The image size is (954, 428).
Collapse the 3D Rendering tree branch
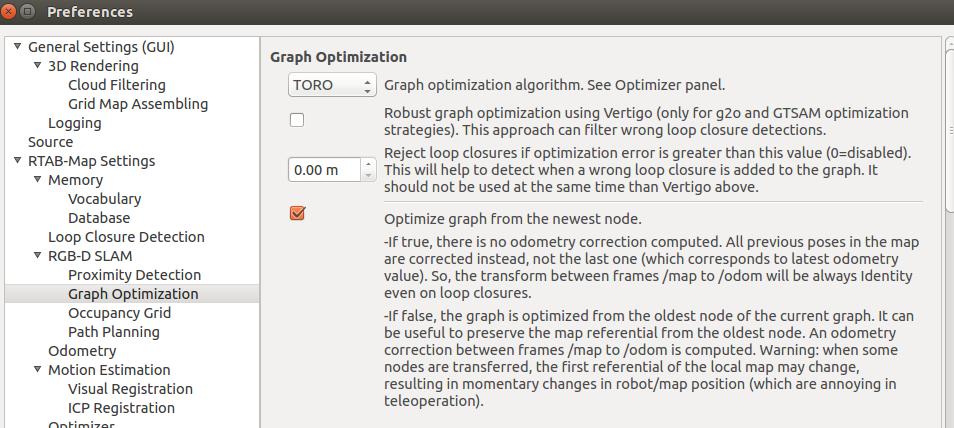pyautogui.click(x=37, y=66)
